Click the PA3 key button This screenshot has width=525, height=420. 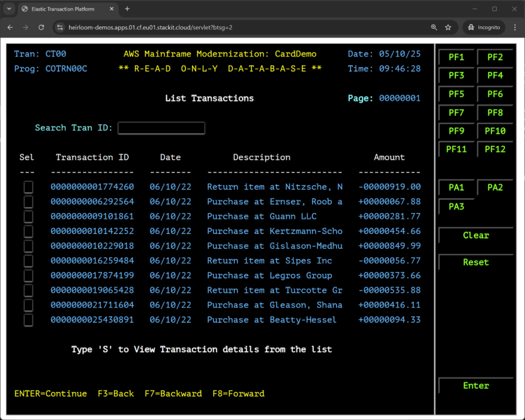[x=456, y=207]
